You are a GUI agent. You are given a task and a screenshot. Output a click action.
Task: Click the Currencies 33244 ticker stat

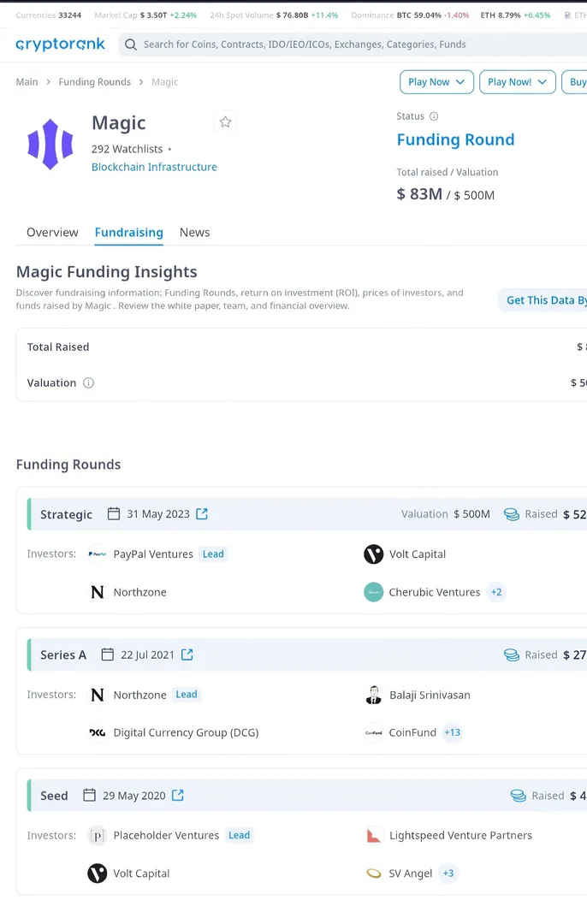48,15
